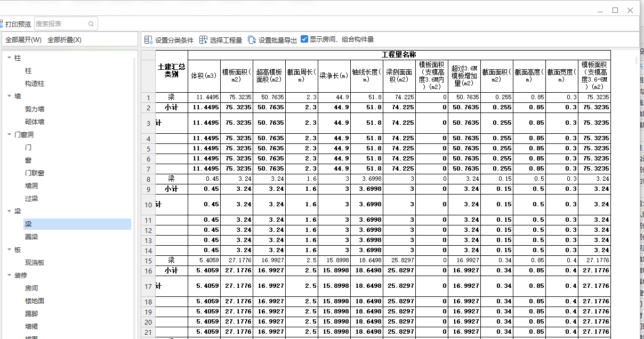This screenshot has height=339, width=644.
Task: Click the 梁 category cell in row 8
Action: click(x=171, y=179)
